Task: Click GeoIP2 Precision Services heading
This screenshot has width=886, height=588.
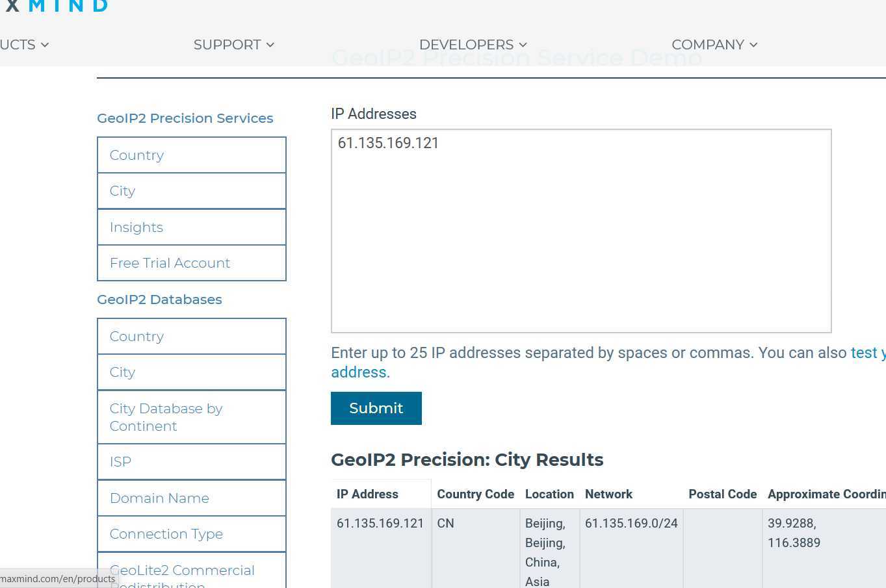Action: coord(185,118)
